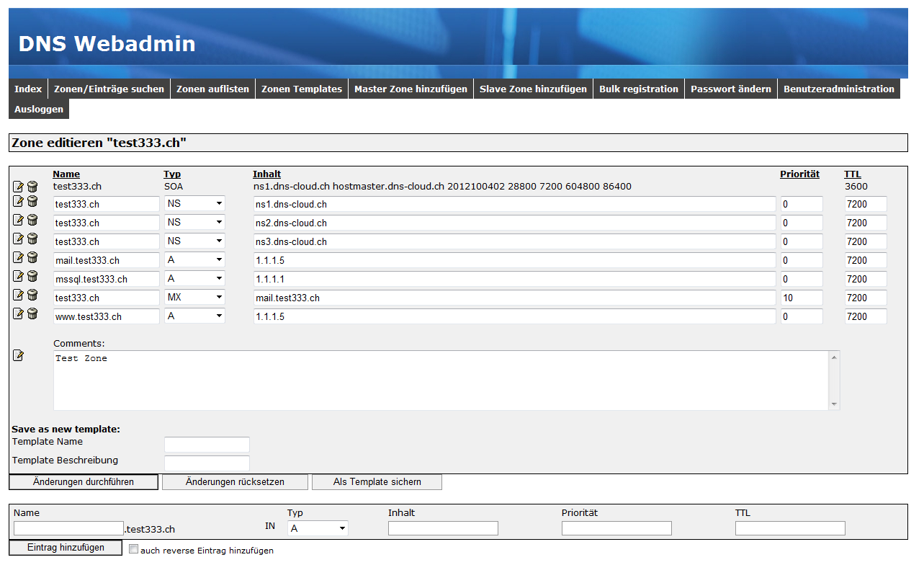Open Typ dropdown in new entry form
924x565 pixels.
318,528
